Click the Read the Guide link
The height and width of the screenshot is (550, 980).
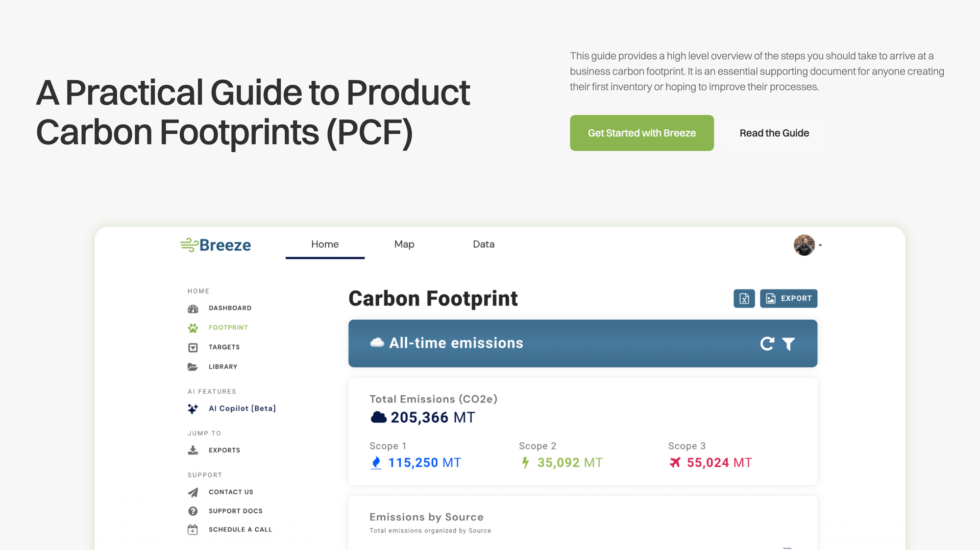pos(774,133)
